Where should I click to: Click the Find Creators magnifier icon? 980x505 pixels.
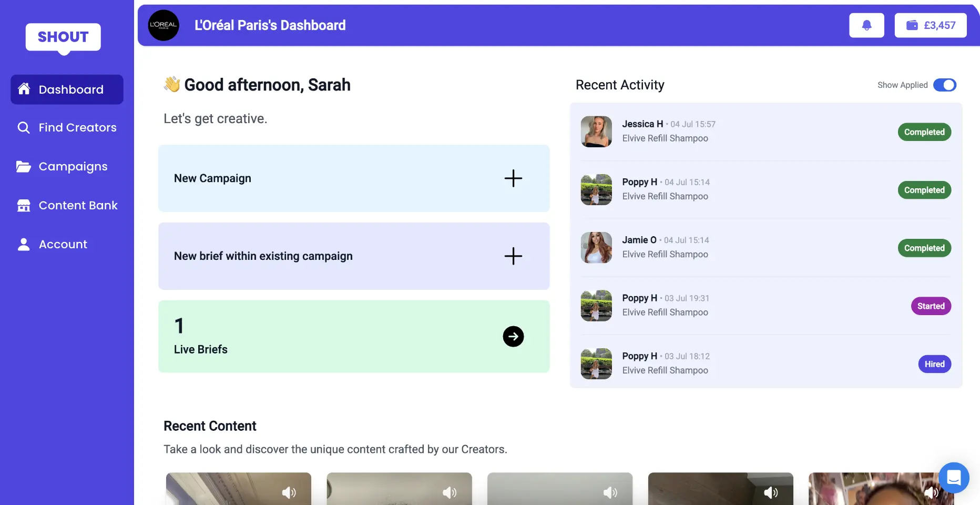click(x=24, y=127)
